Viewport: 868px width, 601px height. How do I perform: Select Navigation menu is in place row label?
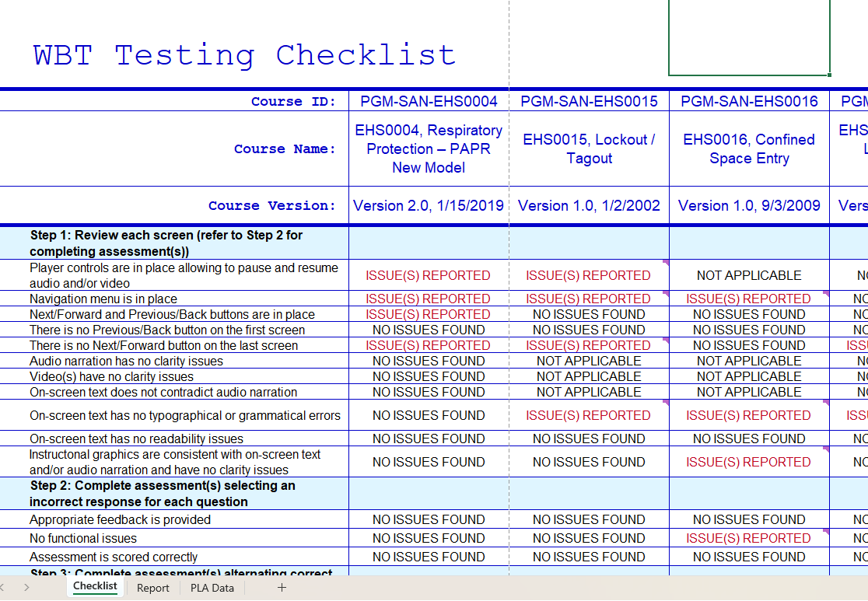(173, 299)
